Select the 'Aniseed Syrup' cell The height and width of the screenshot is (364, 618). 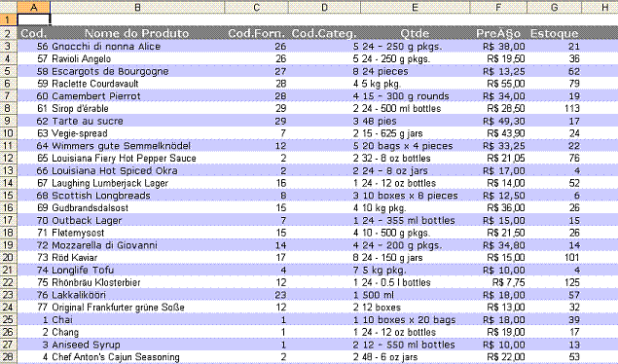point(137,345)
